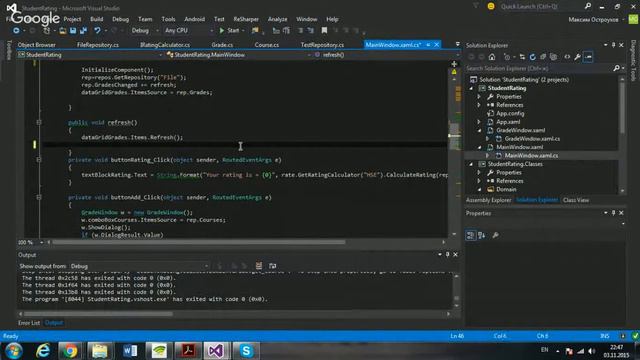Click the Quick Launch search icon
640x360 pixels.
point(588,6)
